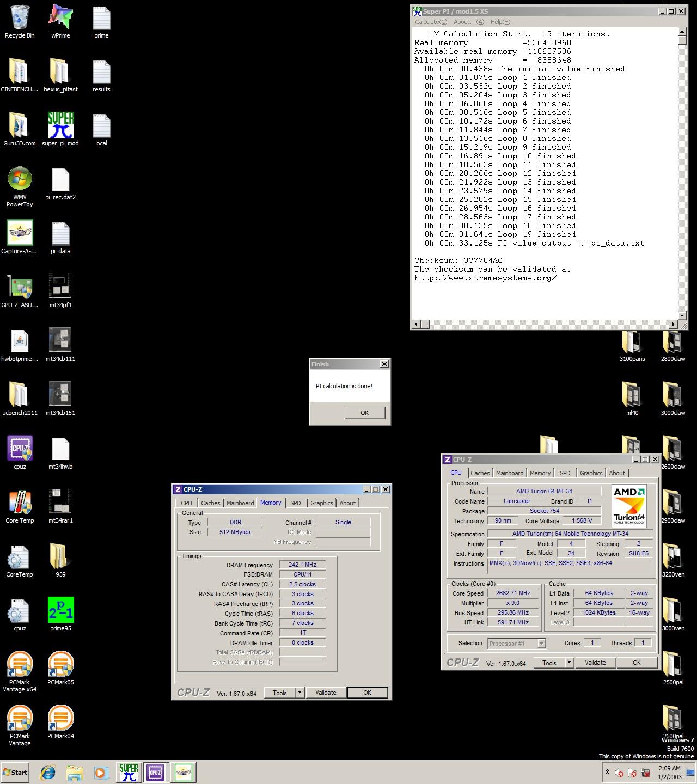Screen dimensions: 697x784
Task: Click Validate in right CPU-Z window
Action: 595,663
